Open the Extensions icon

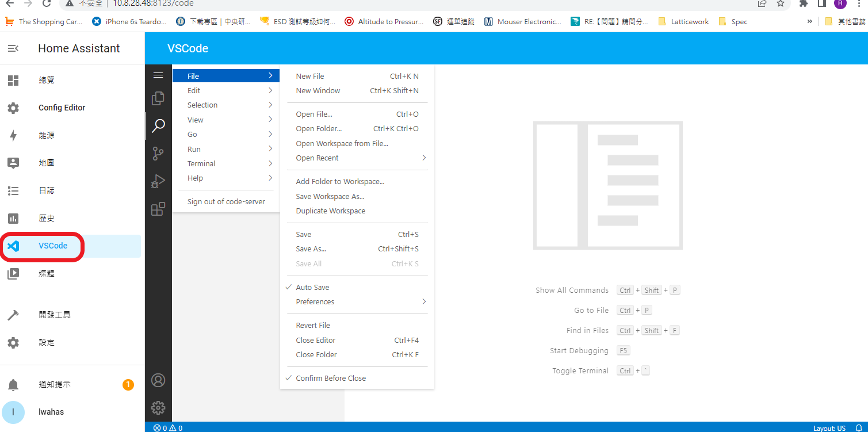point(158,209)
